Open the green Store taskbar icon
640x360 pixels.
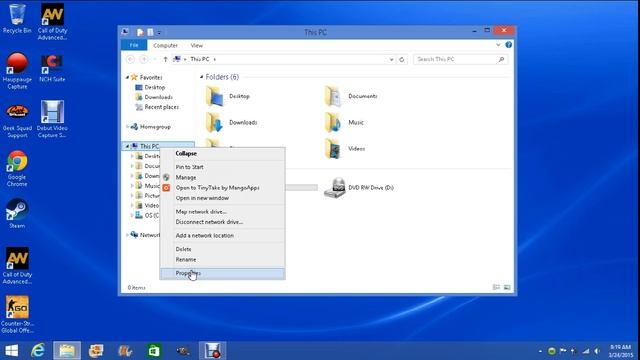click(154, 351)
